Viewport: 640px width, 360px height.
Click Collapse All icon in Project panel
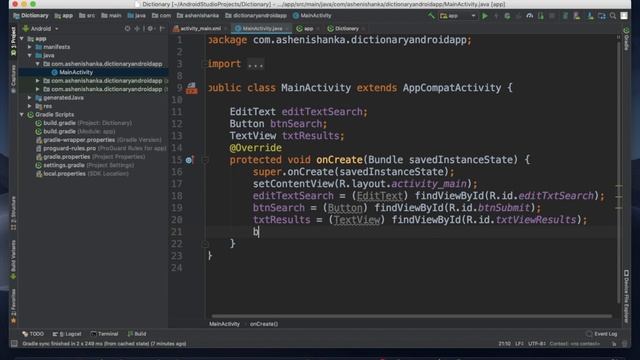pyautogui.click(x=137, y=29)
